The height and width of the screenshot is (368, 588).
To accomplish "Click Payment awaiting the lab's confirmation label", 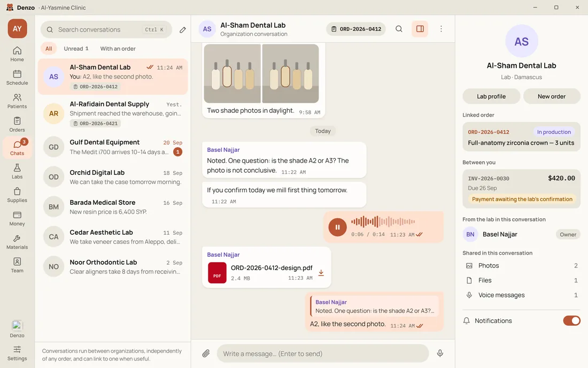I will pyautogui.click(x=522, y=199).
